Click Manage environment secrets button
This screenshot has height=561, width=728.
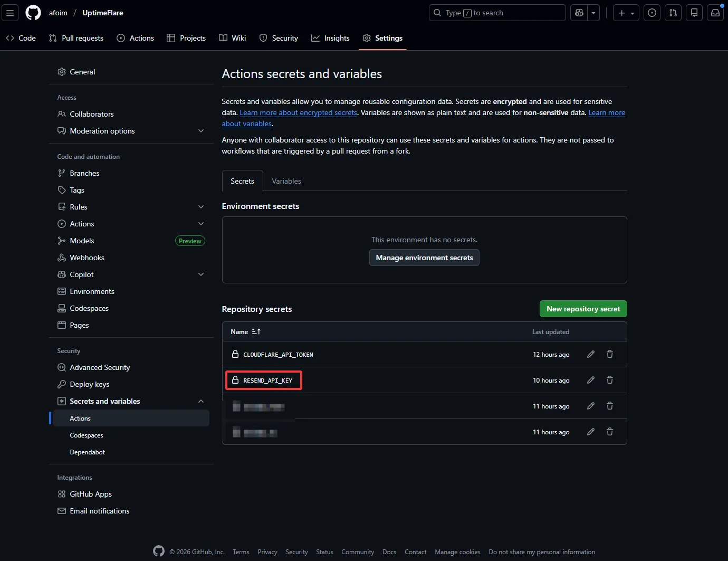[x=424, y=258]
